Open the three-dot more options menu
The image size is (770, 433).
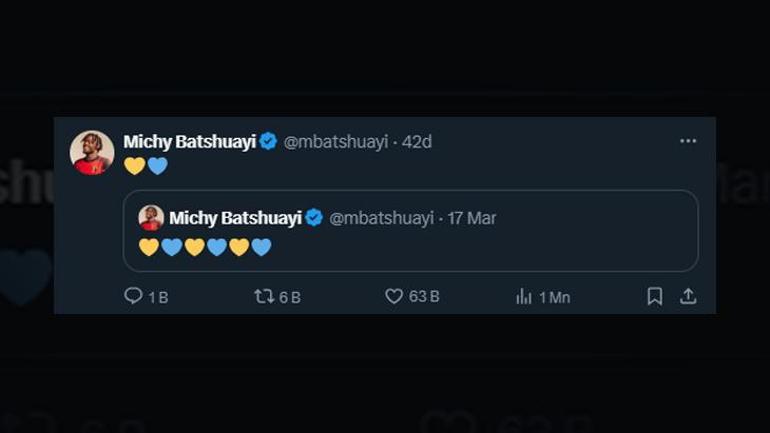point(688,141)
